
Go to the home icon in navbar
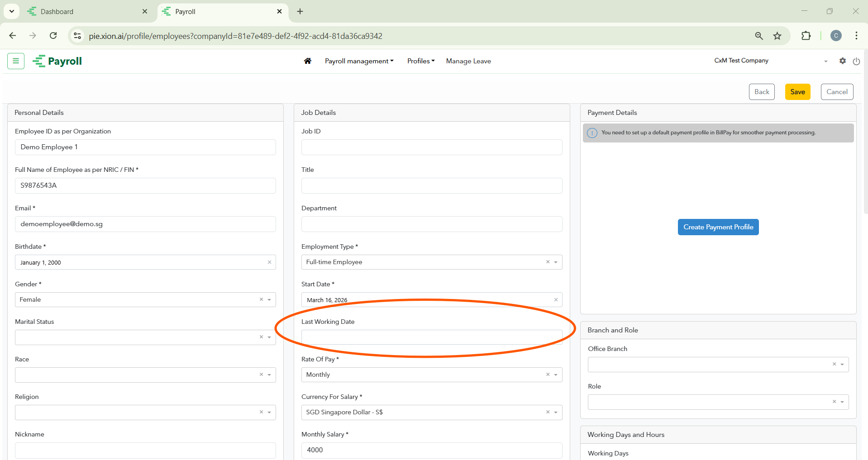tap(308, 61)
